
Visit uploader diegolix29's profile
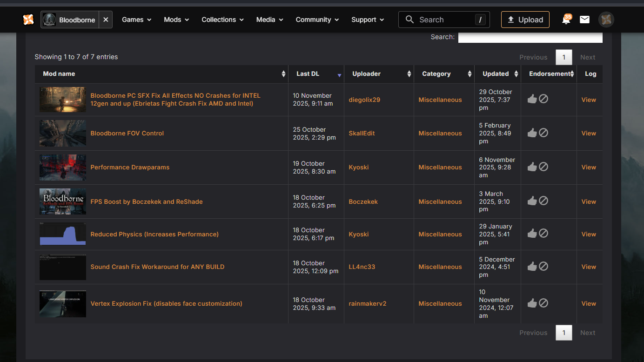tap(364, 100)
